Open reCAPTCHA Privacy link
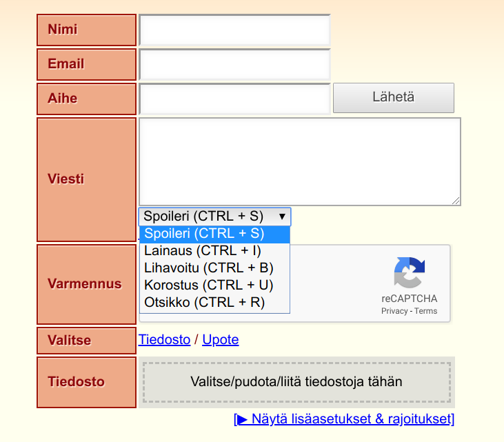 coord(394,311)
